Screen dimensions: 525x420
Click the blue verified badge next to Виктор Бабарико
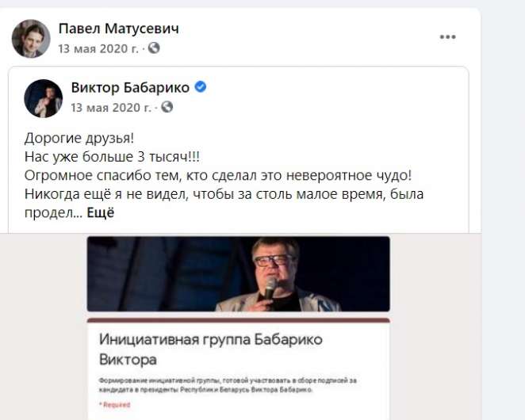point(201,87)
